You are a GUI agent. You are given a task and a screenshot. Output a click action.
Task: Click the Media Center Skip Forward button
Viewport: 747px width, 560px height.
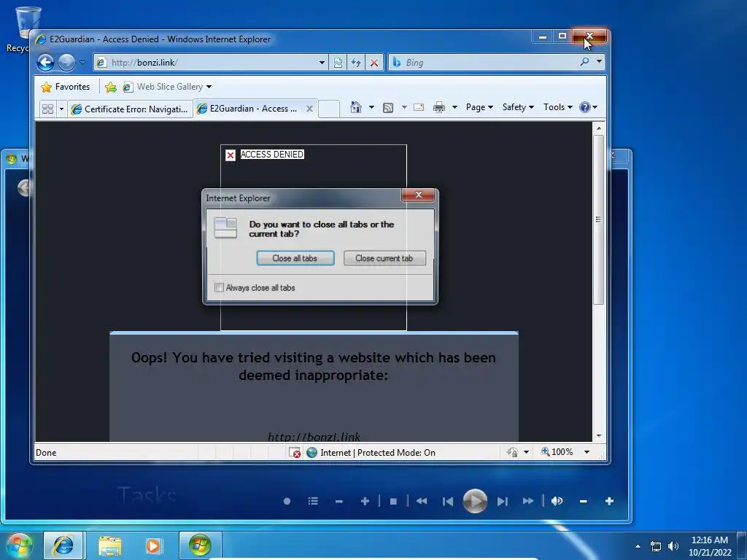[502, 502]
